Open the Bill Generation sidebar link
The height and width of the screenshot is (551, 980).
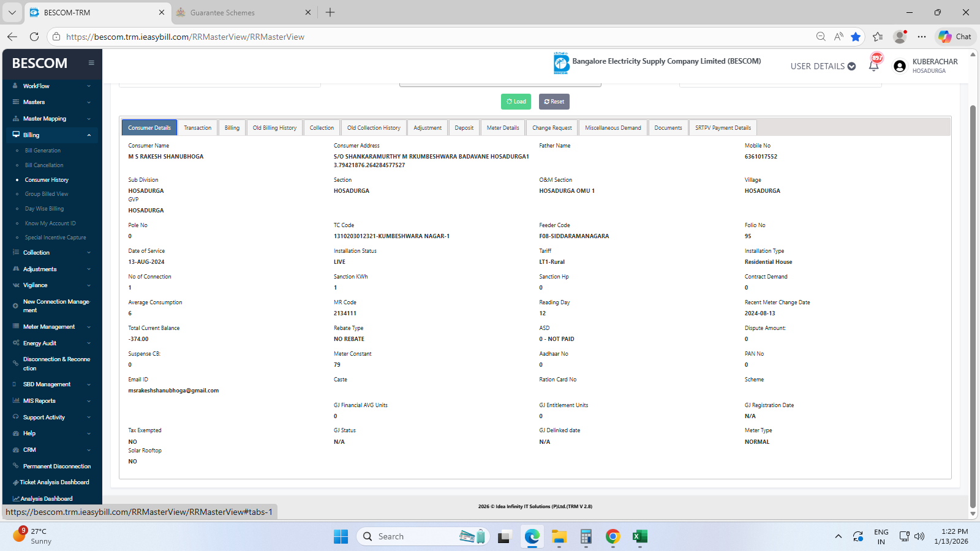43,151
